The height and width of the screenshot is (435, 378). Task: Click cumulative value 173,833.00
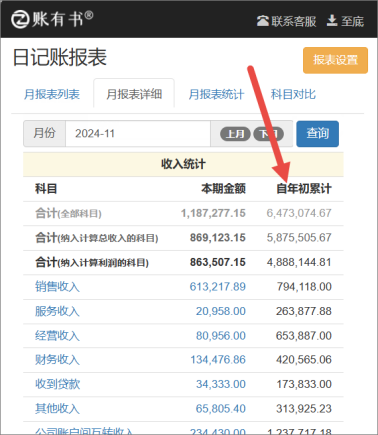pyautogui.click(x=304, y=384)
